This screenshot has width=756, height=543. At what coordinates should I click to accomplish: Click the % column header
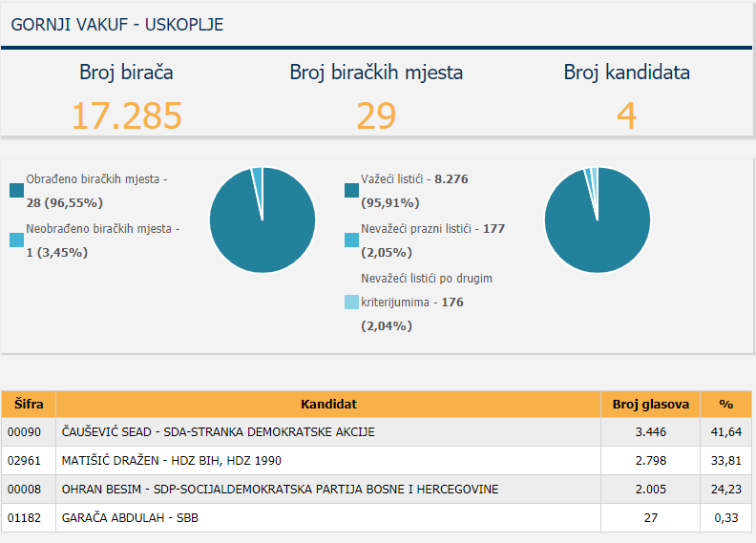[x=725, y=404]
